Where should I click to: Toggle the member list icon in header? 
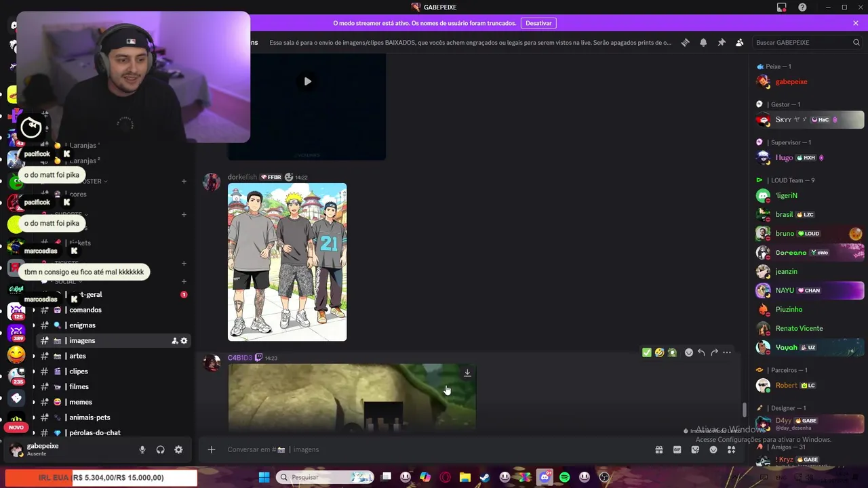point(740,42)
